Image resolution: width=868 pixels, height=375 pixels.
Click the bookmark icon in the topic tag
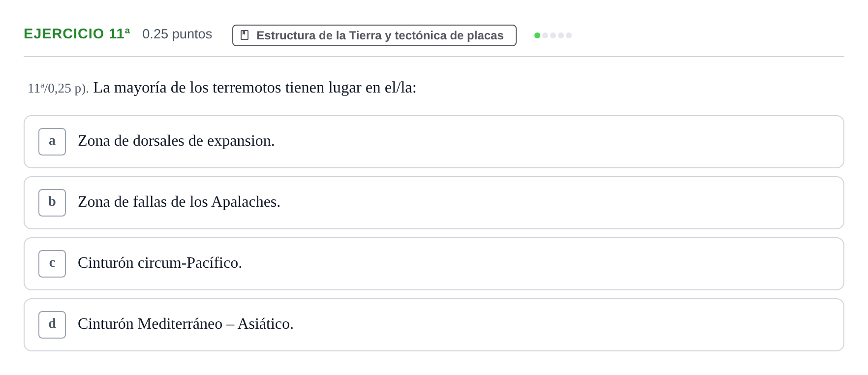(245, 35)
